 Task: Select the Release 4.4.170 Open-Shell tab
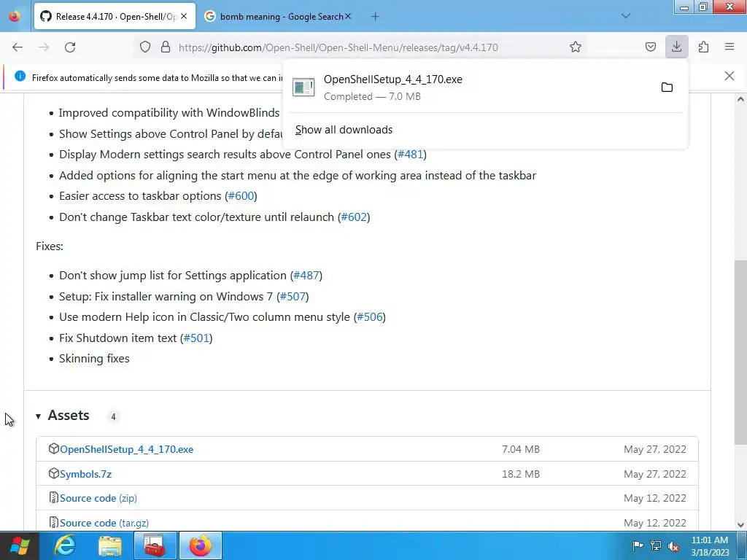(x=115, y=17)
